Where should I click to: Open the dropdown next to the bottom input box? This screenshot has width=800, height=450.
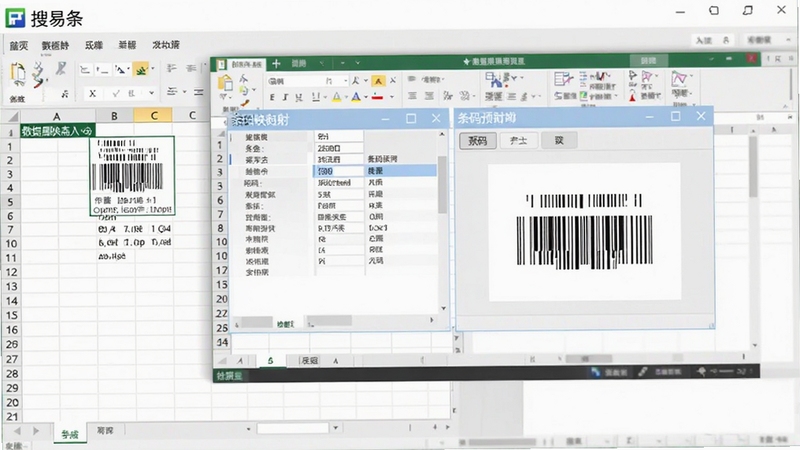pyautogui.click(x=336, y=428)
